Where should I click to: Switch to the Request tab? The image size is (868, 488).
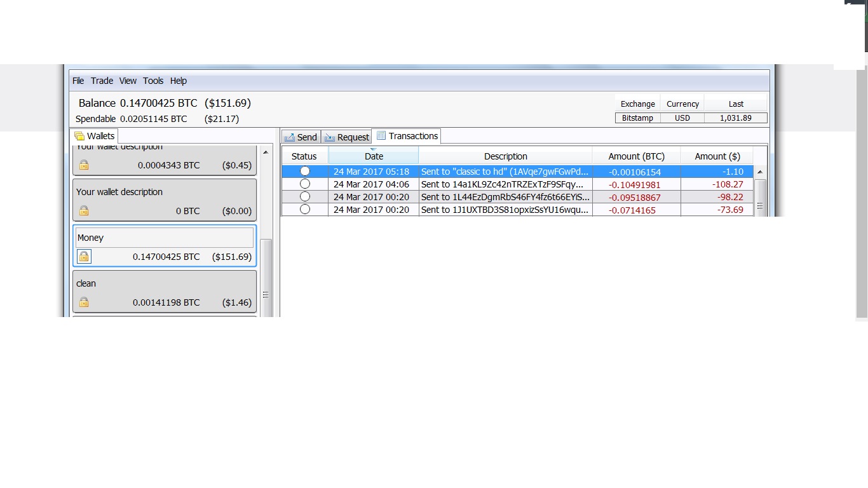(x=346, y=137)
